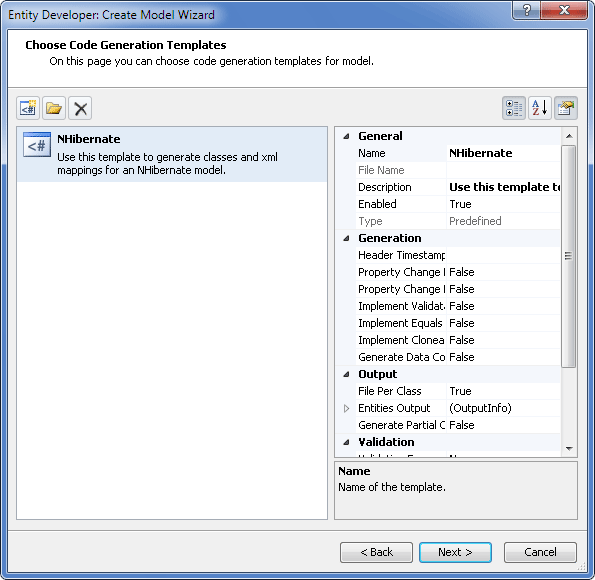Proceed with the Next button
The width and height of the screenshot is (595, 580).
[x=455, y=552]
